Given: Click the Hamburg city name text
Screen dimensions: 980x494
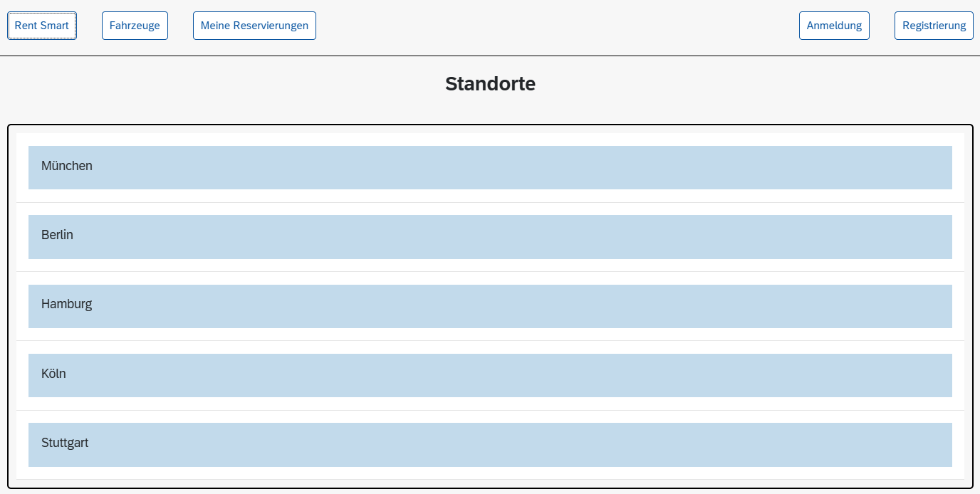Looking at the screenshot, I should pos(66,304).
